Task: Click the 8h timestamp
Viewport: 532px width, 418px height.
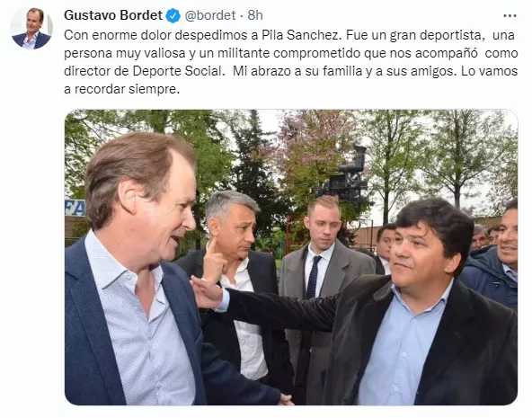Action: (255, 15)
